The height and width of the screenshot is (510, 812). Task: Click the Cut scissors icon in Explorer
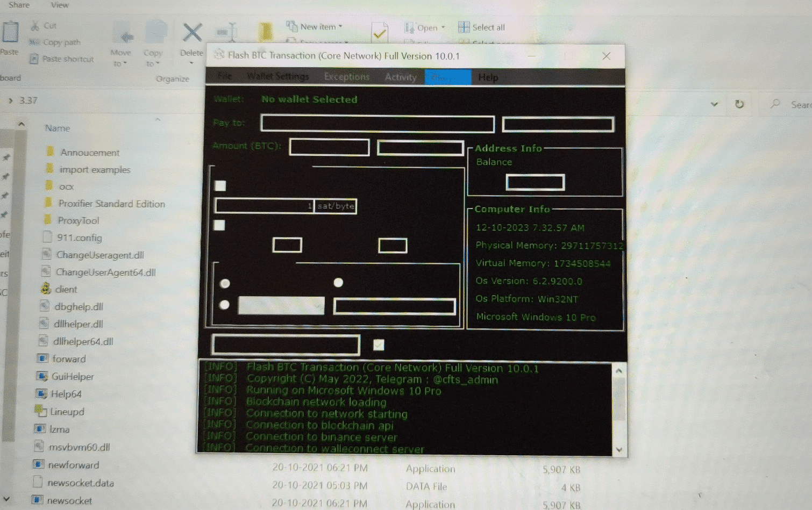35,26
